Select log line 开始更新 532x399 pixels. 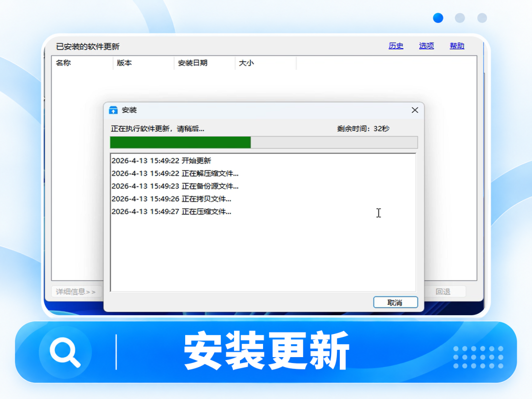[x=162, y=161]
